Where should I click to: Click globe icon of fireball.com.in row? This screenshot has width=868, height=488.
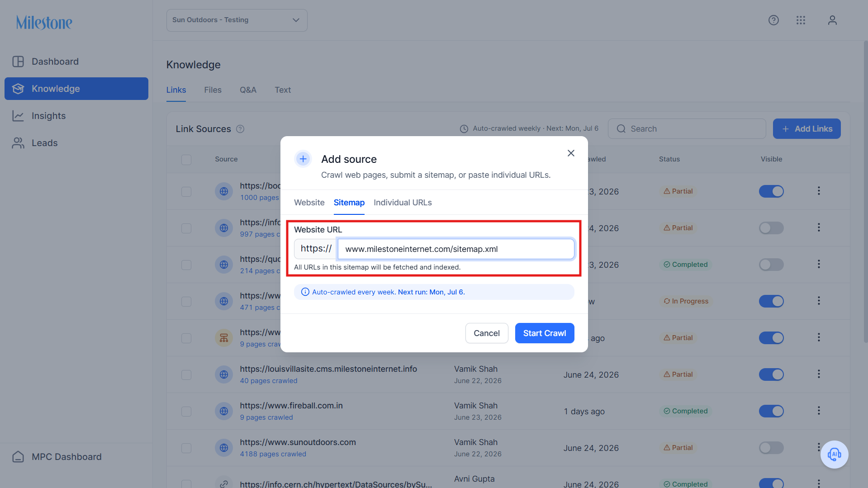[224, 411]
